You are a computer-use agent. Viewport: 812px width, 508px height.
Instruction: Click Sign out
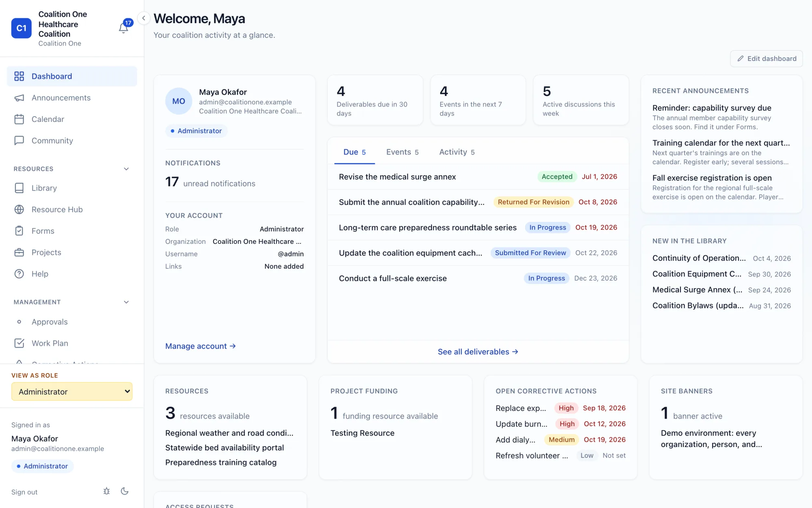(24, 492)
